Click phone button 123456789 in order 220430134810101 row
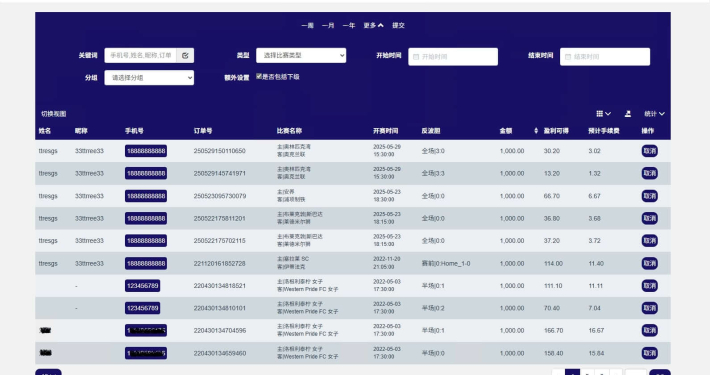The width and height of the screenshot is (710, 375). click(143, 308)
